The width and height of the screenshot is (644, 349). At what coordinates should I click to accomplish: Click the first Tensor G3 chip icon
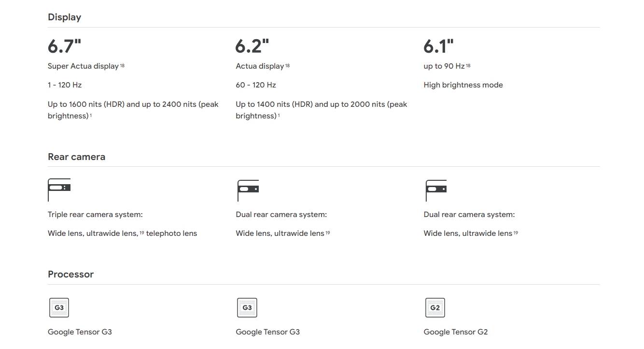[x=59, y=307]
